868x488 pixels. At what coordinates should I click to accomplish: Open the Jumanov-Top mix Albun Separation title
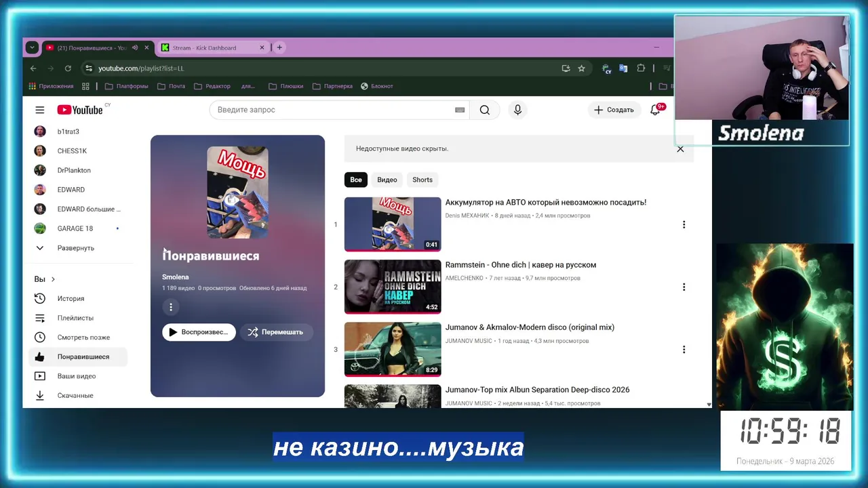[537, 390]
